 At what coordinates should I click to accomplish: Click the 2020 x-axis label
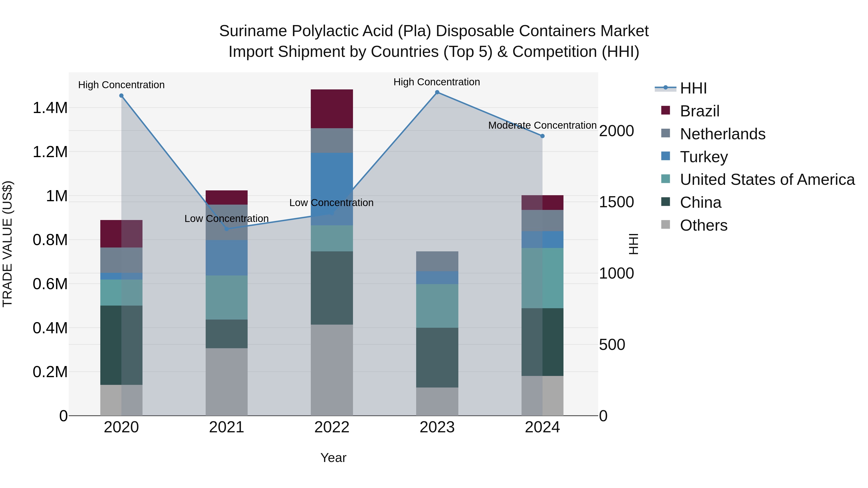pos(121,427)
